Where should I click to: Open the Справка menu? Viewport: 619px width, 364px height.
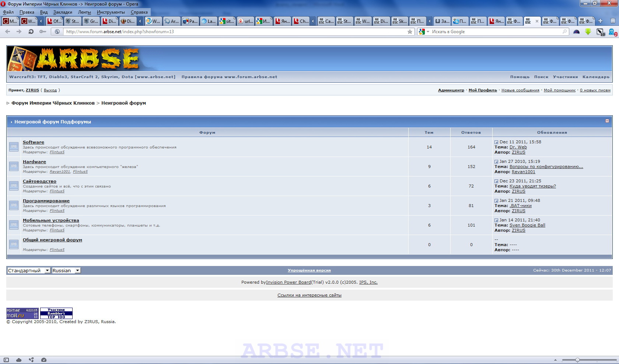pos(139,12)
